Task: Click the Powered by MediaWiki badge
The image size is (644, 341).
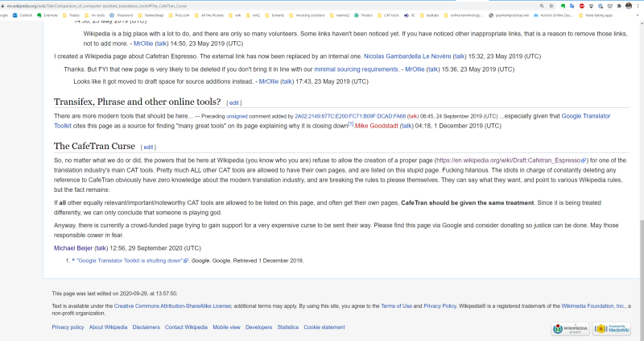Action: click(612, 329)
